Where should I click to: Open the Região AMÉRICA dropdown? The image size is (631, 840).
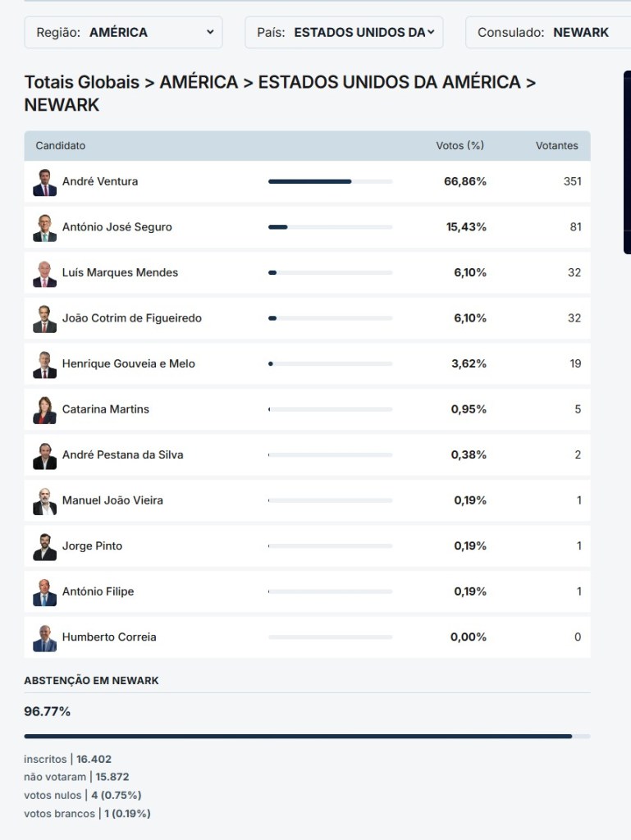pyautogui.click(x=123, y=33)
